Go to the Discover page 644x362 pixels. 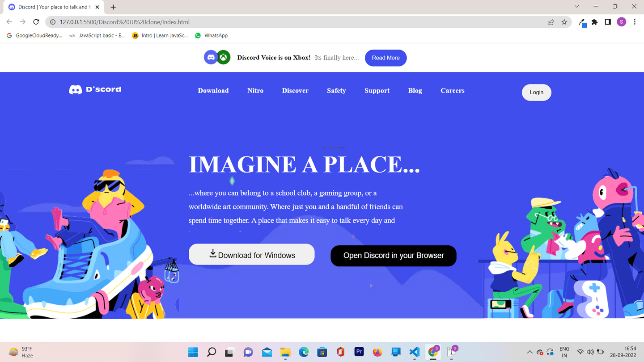[x=295, y=90]
